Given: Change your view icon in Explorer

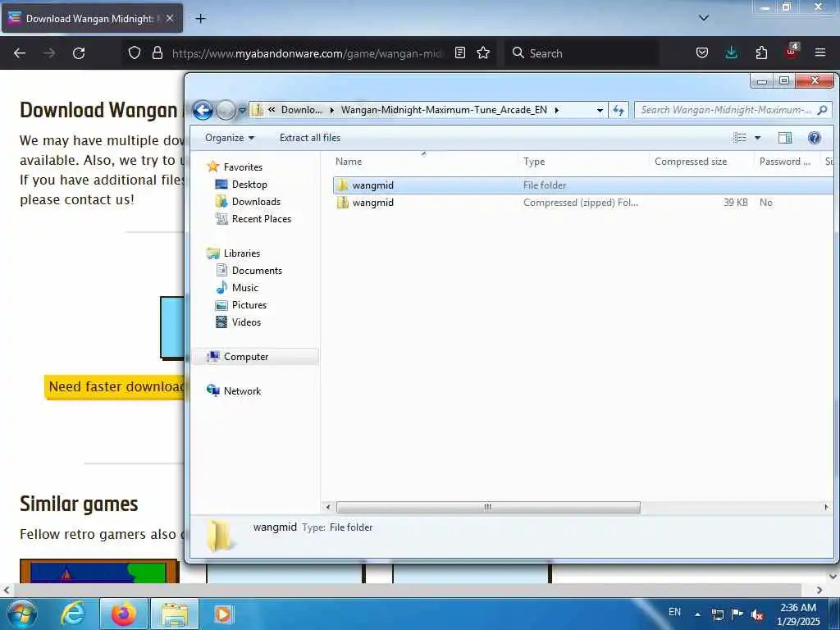Looking at the screenshot, I should pyautogui.click(x=740, y=138).
